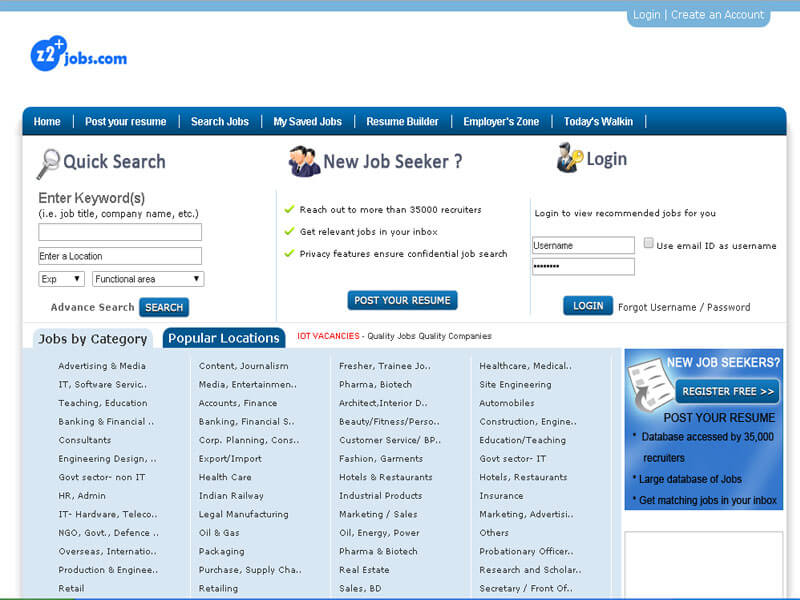Screen dimensions: 800x600
Task: Open Insurance category
Action: click(x=501, y=495)
